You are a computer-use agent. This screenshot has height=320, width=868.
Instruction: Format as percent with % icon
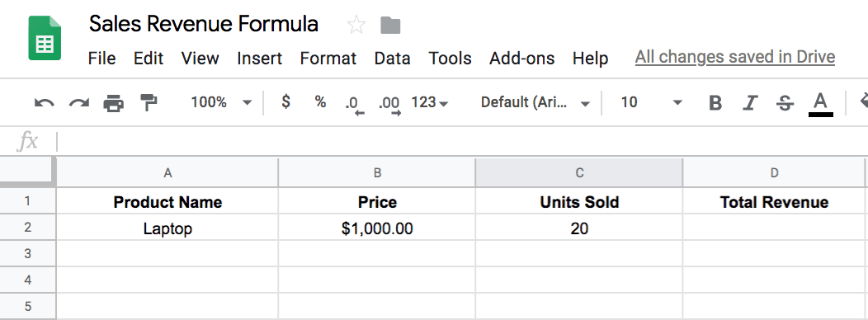pos(320,102)
